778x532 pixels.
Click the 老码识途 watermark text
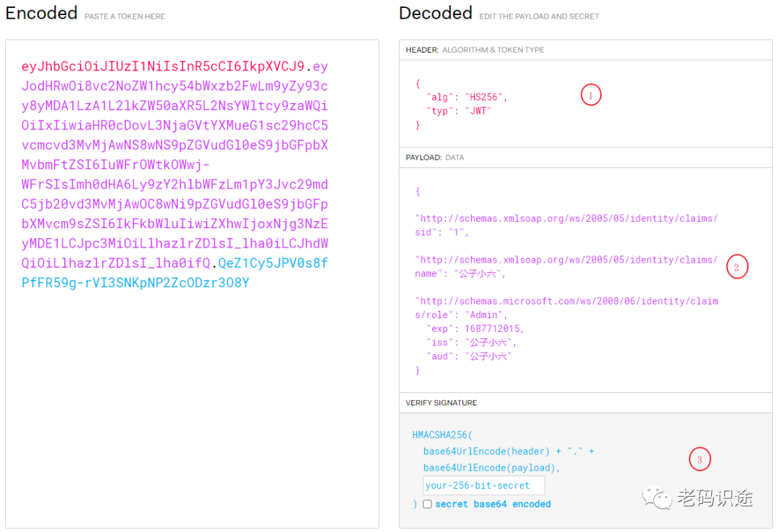click(714, 497)
